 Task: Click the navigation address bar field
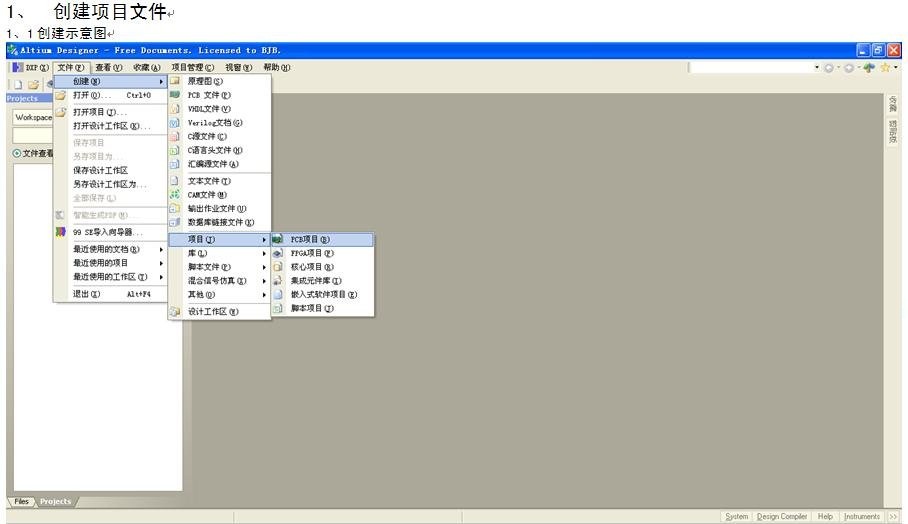pos(750,68)
